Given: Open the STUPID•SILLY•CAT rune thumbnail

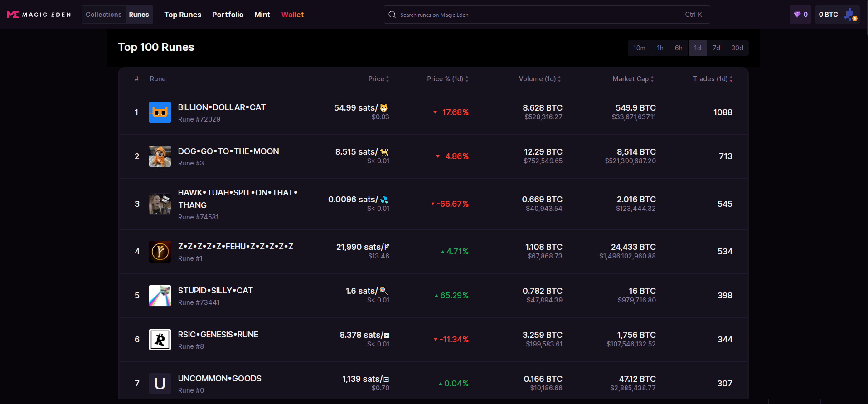Looking at the screenshot, I should tap(160, 296).
